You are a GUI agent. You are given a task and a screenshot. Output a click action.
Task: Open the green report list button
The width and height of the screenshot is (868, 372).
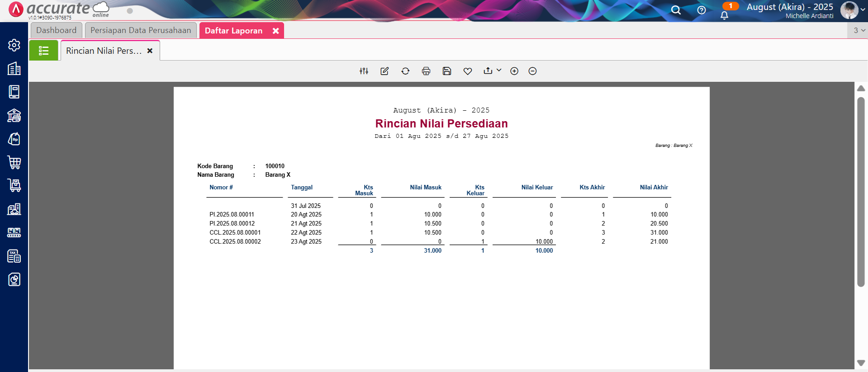pyautogui.click(x=43, y=51)
